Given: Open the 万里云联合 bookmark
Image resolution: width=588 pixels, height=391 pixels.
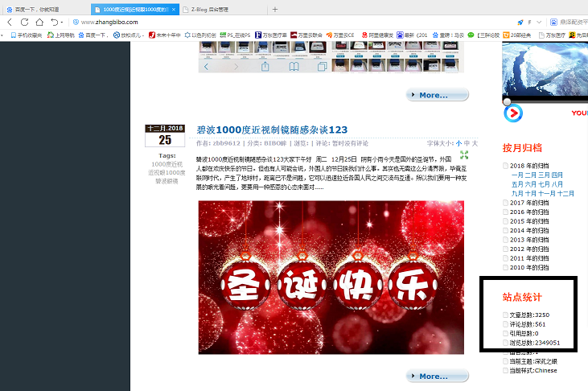Looking at the screenshot, I should 306,35.
